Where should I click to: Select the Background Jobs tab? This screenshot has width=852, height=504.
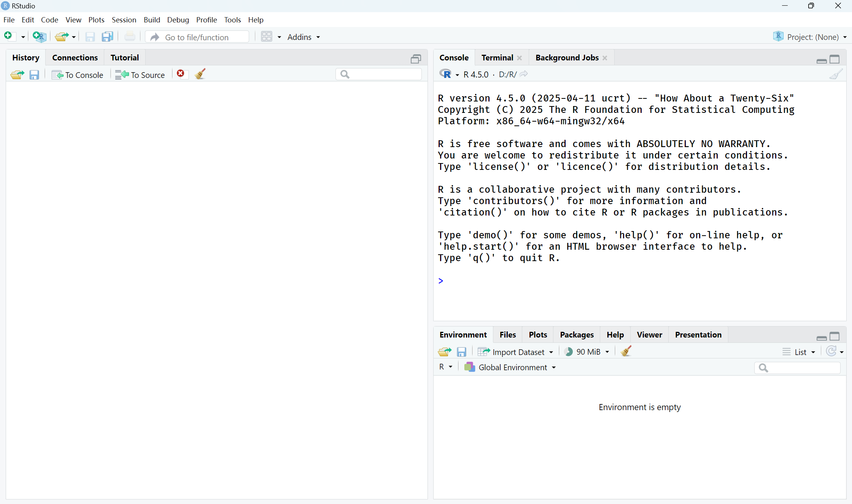point(567,57)
